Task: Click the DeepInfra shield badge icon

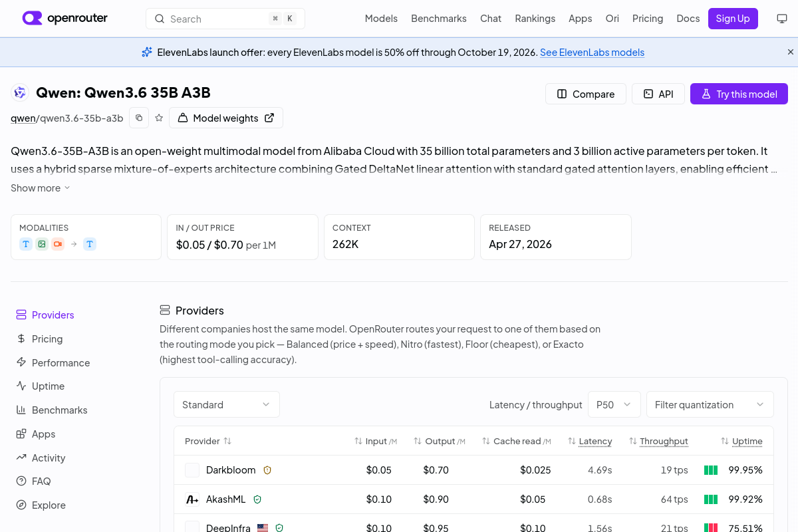Action: click(279, 528)
